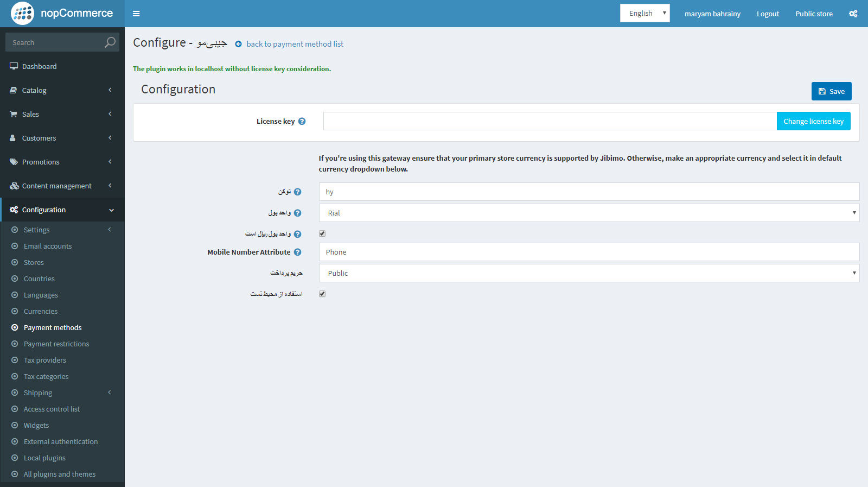Viewport: 868px width, 487px height.
Task: Open the settings gears icon in top bar
Action: (853, 14)
